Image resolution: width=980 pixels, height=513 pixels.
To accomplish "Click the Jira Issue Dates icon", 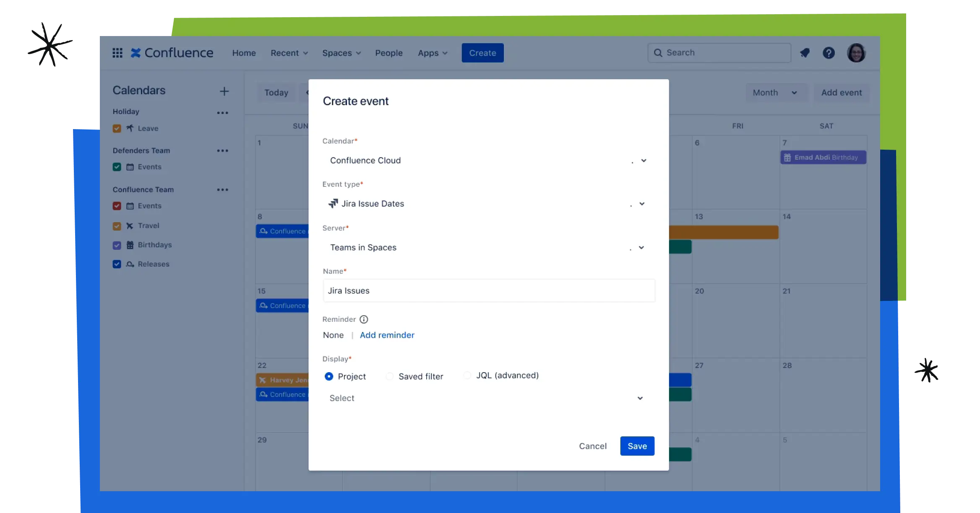I will [x=333, y=204].
